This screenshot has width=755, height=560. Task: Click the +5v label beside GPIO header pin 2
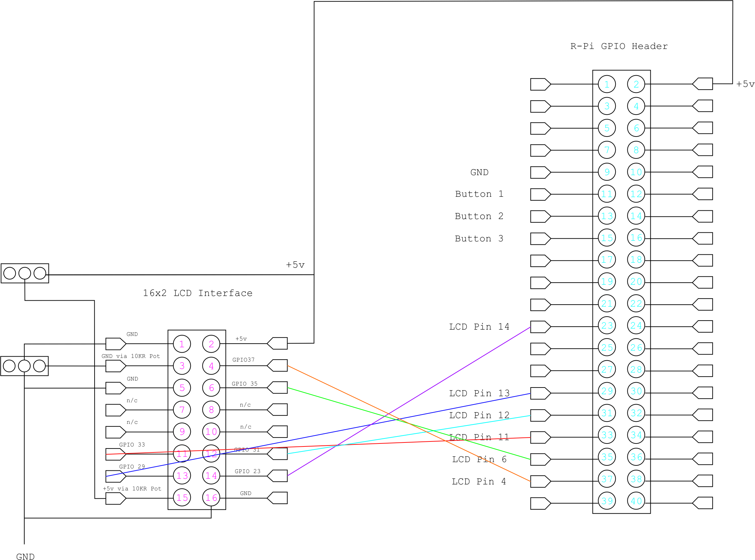745,84
